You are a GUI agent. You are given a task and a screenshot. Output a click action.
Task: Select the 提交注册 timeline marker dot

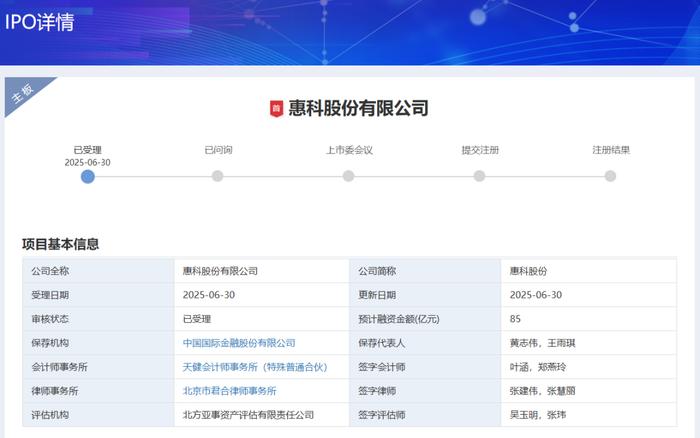point(479,176)
